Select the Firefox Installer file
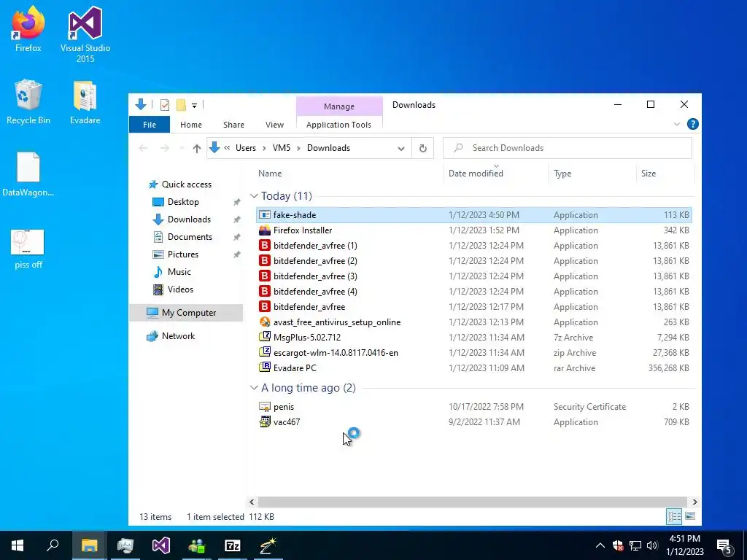747x560 pixels. point(473,230)
